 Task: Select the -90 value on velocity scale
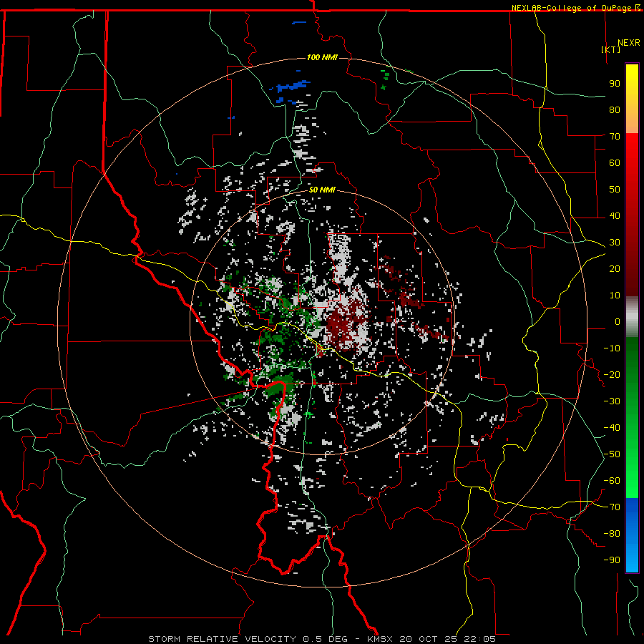612,560
